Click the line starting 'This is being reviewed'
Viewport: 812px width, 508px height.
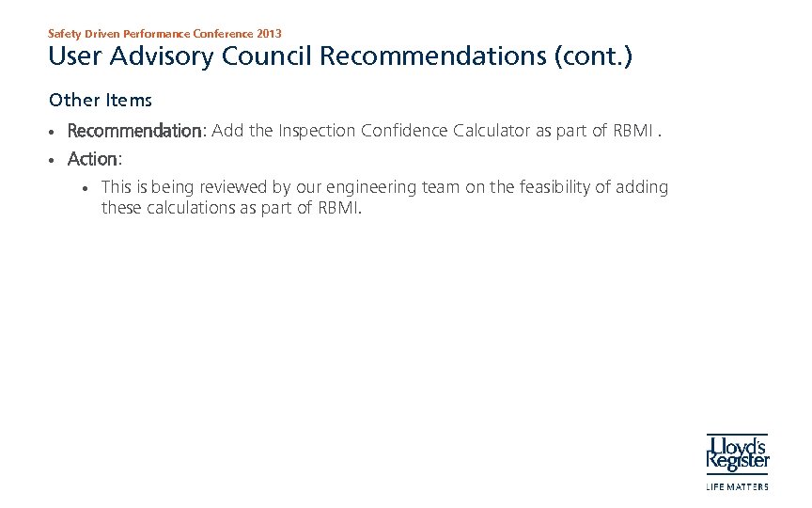tap(384, 187)
